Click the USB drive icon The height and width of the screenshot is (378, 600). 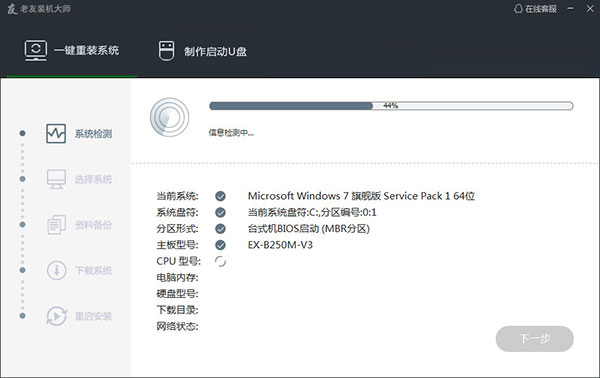[166, 51]
